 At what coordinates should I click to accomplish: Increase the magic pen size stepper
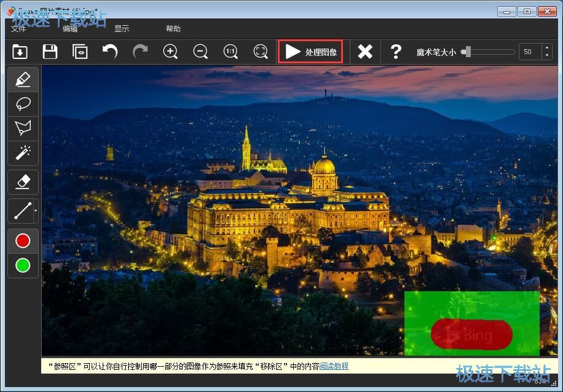tap(547, 49)
